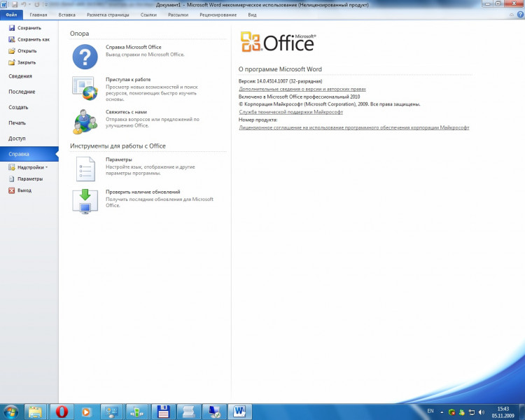Screen dimensions: 525x420
Task: Open additional version and copyright info link
Action: 302,89
